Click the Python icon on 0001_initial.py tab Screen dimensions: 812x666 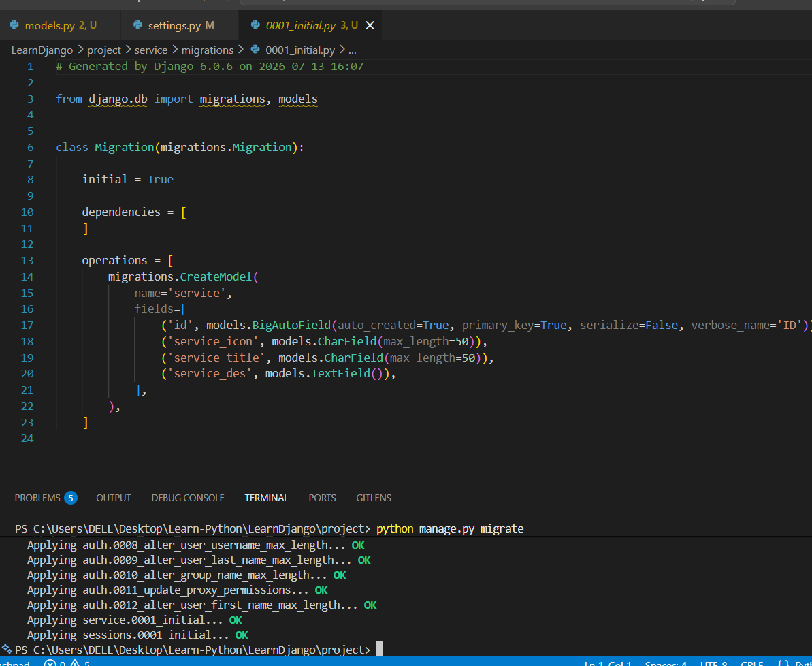[255, 25]
